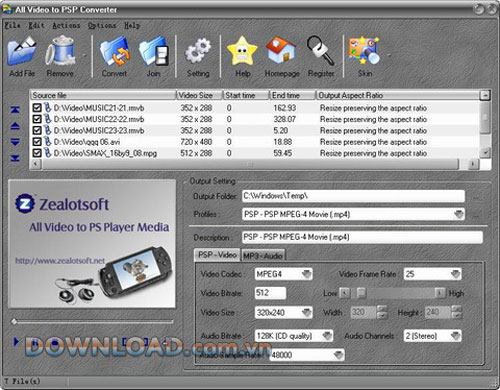Viewport: 500px width, 390px height.
Task: Go to Homepage using the house icon
Action: tap(281, 50)
